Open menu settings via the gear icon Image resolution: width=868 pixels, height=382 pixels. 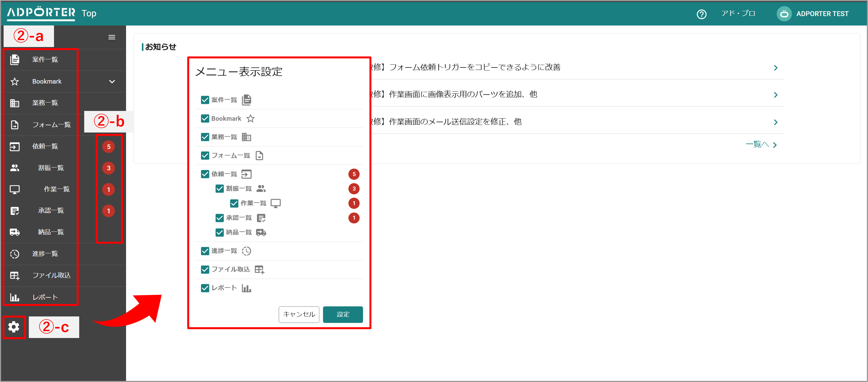14,327
